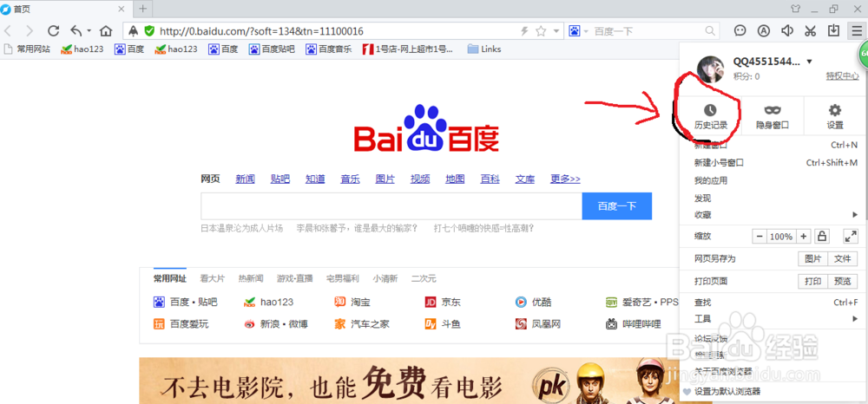Click the 百度一下 search button
868x404 pixels.
point(617,206)
